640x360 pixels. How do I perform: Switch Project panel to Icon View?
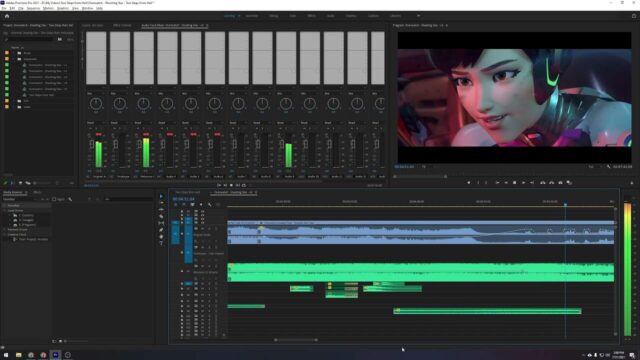pyautogui.click(x=20, y=183)
